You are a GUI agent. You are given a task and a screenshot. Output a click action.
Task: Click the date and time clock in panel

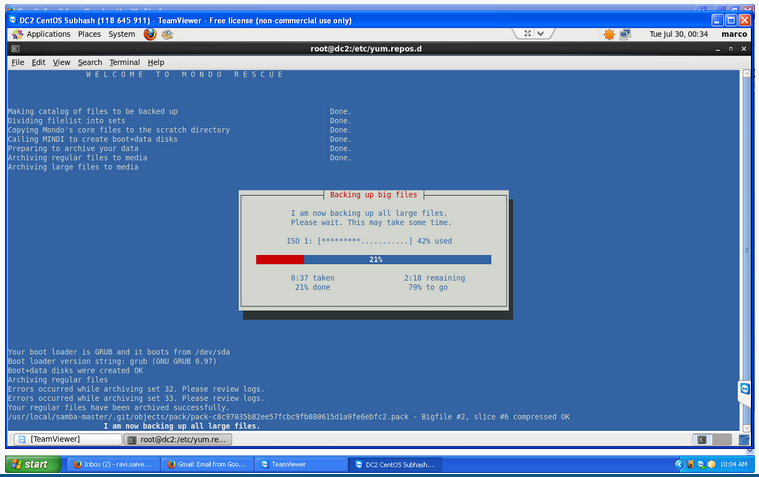pos(678,34)
